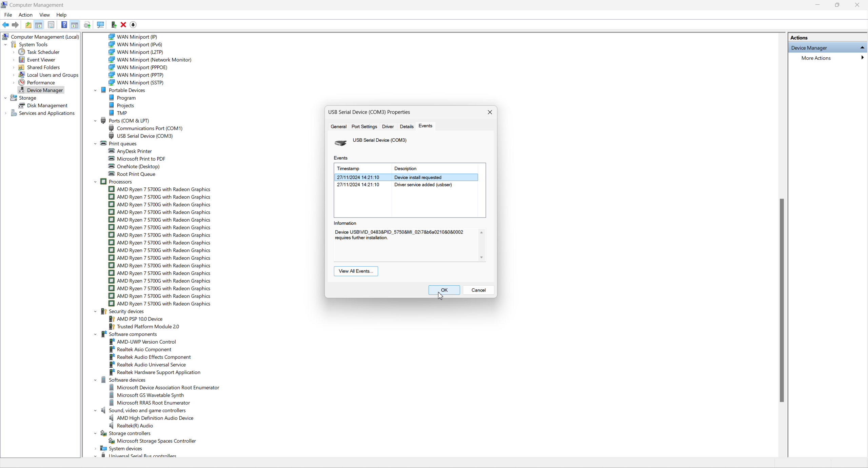Screen dimensions: 868x468
Task: Open the Driver tab in Properties
Action: 388,126
